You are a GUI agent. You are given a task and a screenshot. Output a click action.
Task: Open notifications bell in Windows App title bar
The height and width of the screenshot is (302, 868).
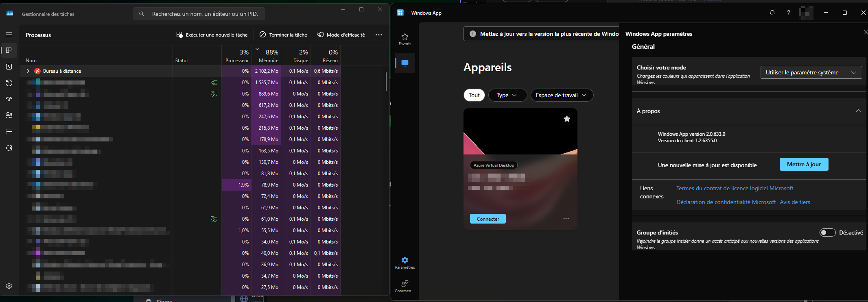coord(772,13)
